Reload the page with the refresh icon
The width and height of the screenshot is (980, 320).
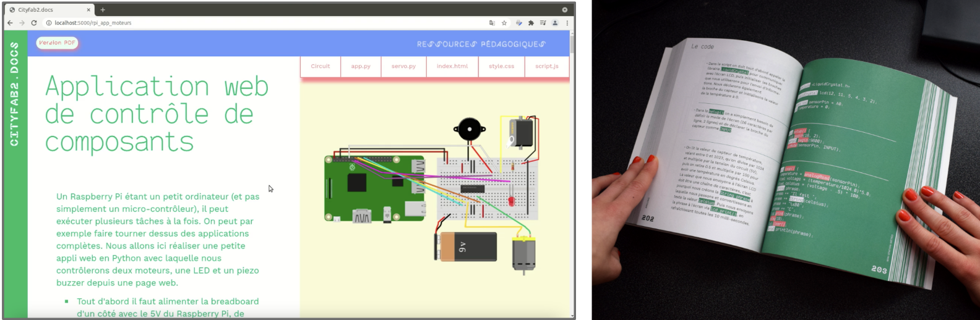coord(34,23)
